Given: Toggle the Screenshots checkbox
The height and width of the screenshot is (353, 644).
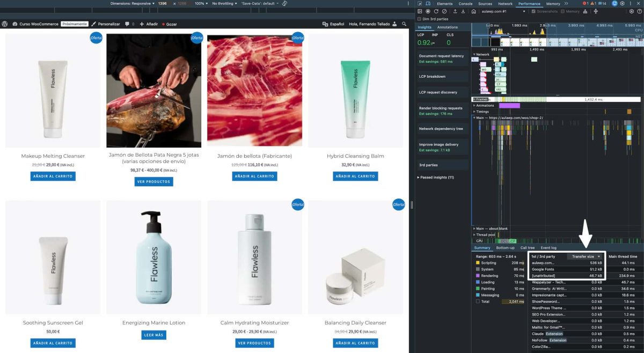Looking at the screenshot, I should (533, 11).
